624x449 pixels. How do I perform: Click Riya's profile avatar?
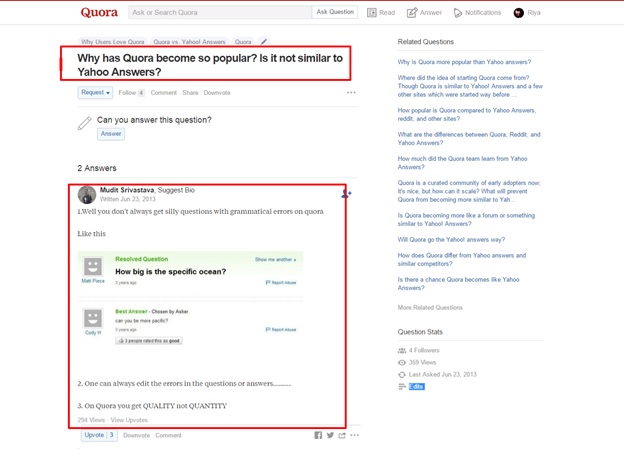(519, 13)
